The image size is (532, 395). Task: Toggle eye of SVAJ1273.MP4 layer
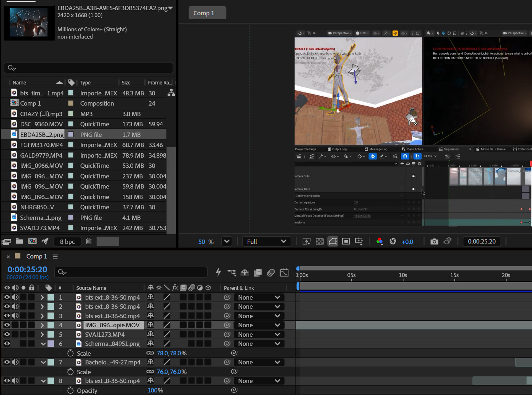click(7, 334)
